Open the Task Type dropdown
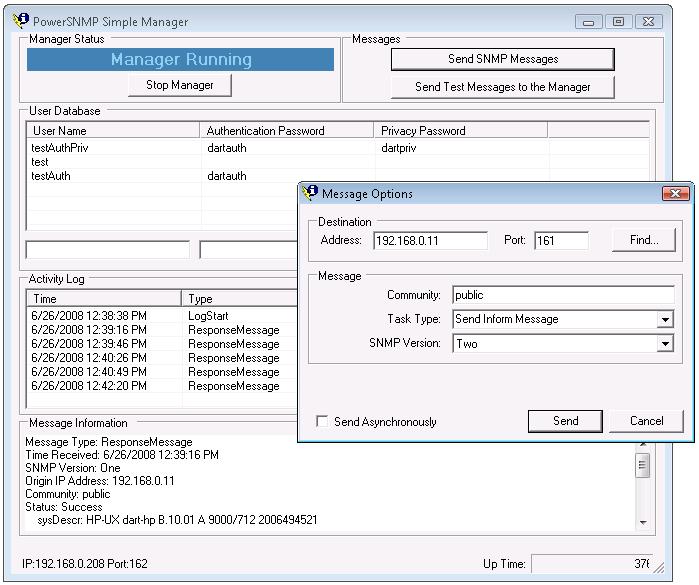This screenshot has height=585, width=699. pos(665,320)
